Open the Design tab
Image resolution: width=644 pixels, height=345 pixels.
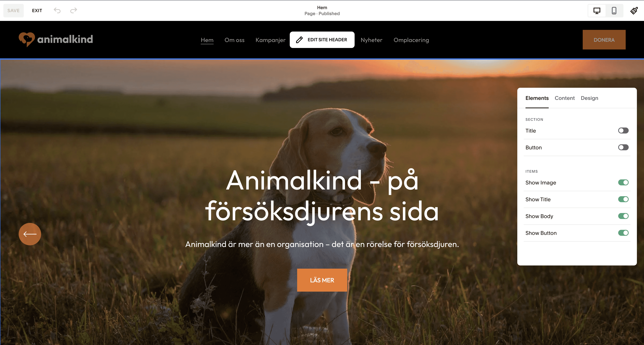[x=589, y=98]
